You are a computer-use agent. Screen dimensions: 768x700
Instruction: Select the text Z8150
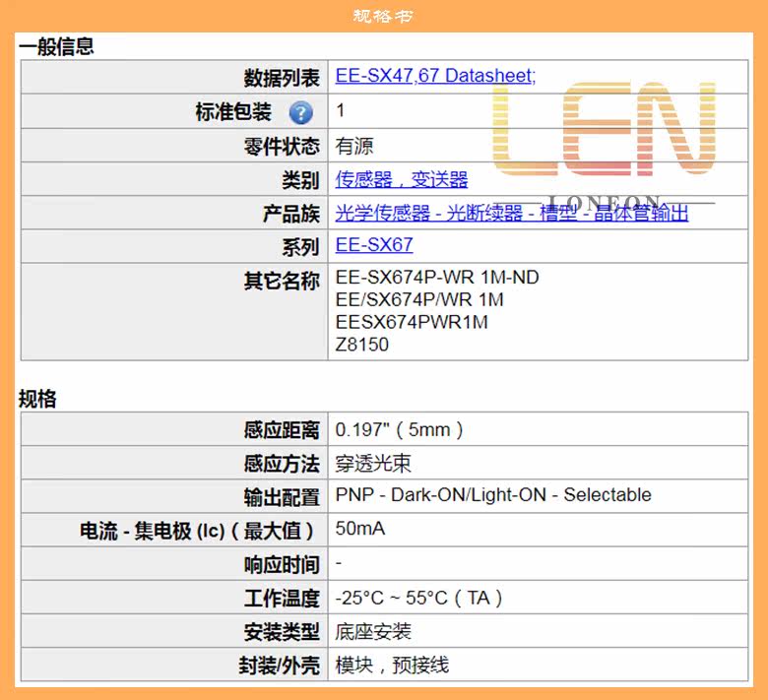tap(362, 345)
